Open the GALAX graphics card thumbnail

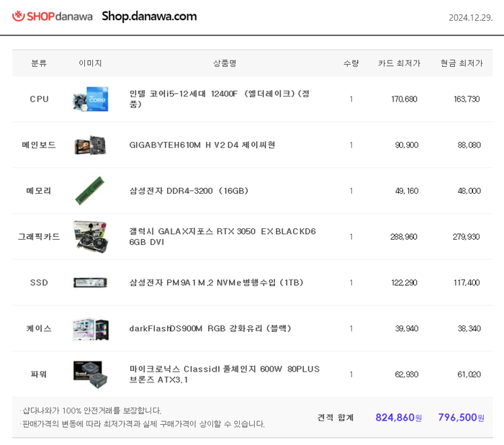pyautogui.click(x=90, y=237)
